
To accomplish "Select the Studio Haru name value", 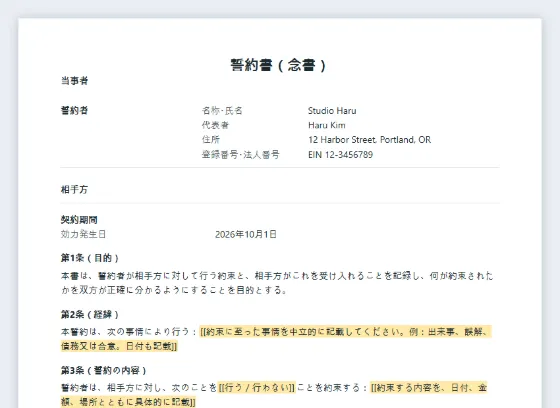I will point(332,111).
